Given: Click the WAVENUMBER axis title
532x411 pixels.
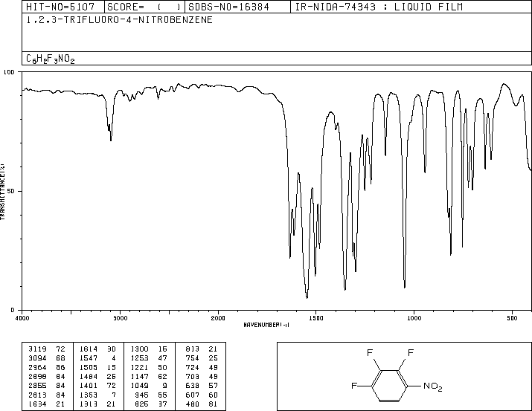Looking at the screenshot, I should point(266,325).
